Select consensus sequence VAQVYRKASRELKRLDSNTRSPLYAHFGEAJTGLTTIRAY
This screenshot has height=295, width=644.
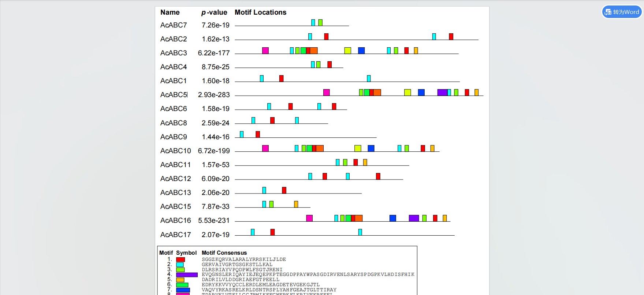(269, 290)
